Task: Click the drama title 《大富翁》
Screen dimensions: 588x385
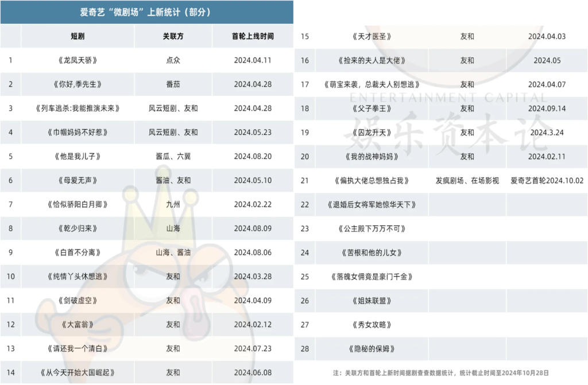Action: [78, 324]
